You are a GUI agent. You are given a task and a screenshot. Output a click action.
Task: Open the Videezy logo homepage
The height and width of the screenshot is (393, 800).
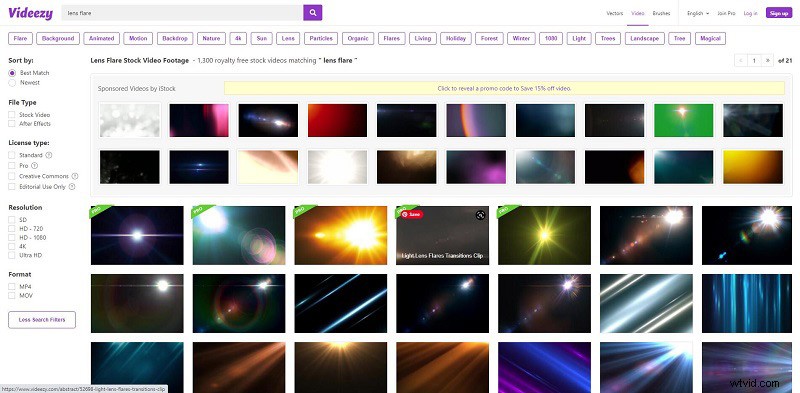31,13
